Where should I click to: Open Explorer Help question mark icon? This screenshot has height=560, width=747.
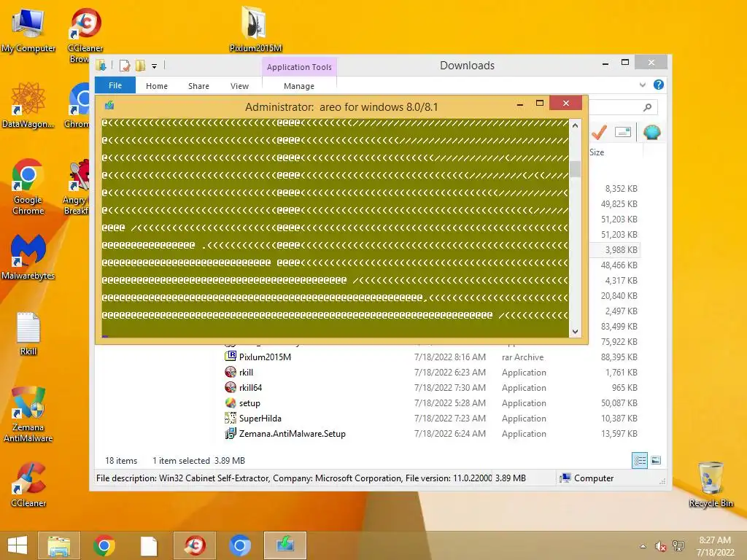click(x=659, y=85)
